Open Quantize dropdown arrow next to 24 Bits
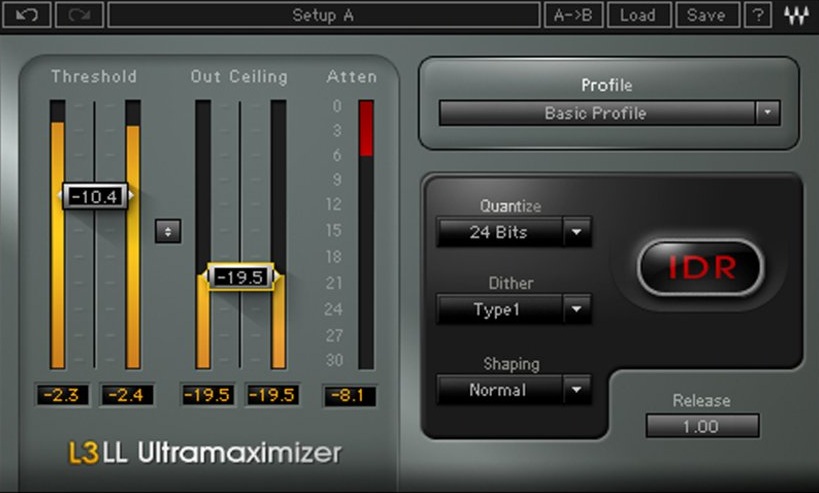The image size is (819, 493). coord(577,232)
